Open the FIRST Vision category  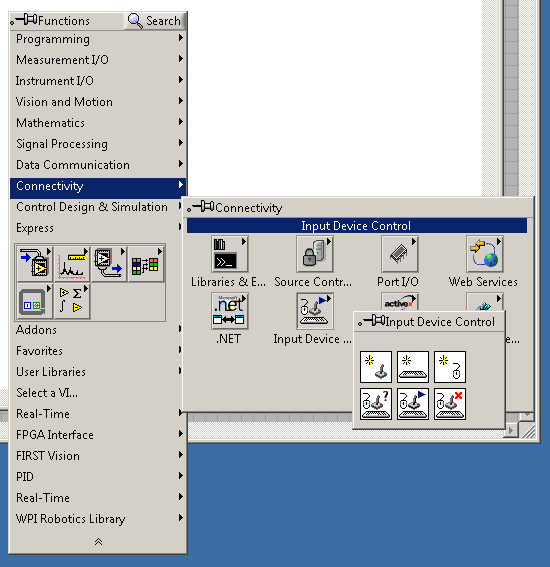point(98,456)
